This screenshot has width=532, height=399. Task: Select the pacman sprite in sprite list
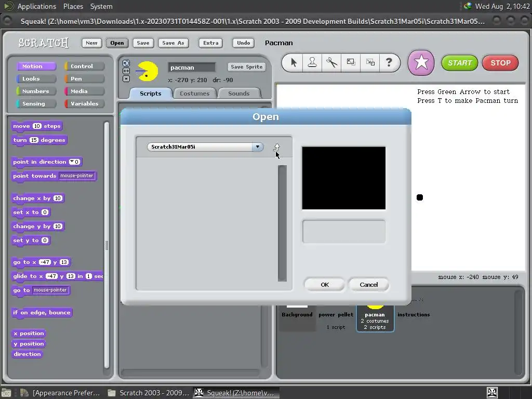point(375,317)
